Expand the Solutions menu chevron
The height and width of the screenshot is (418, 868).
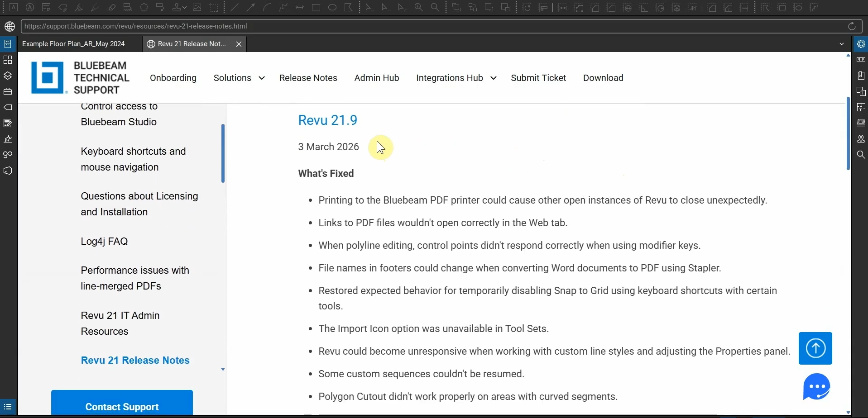[x=262, y=78]
